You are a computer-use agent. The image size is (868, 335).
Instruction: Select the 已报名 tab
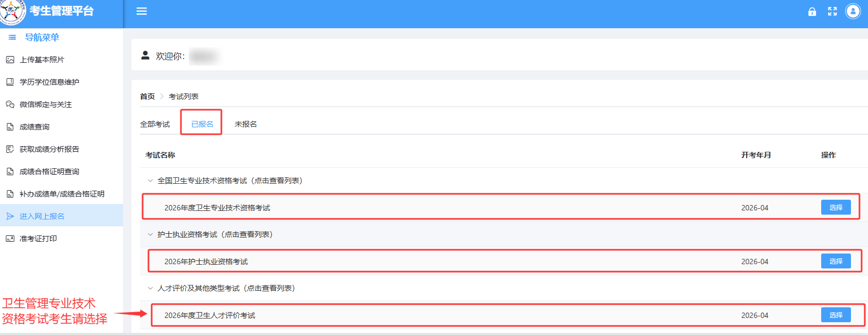coord(202,124)
